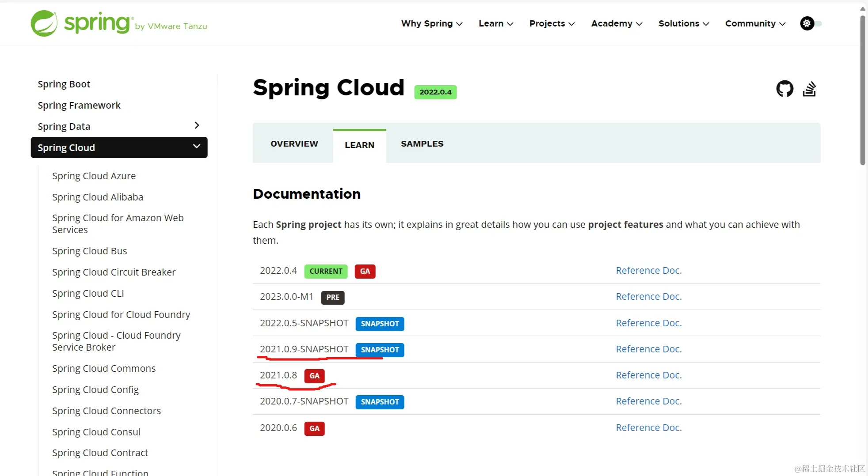Screen dimensions: 868x476
Task: Open Spring Framework in the sidebar
Action: coord(79,105)
